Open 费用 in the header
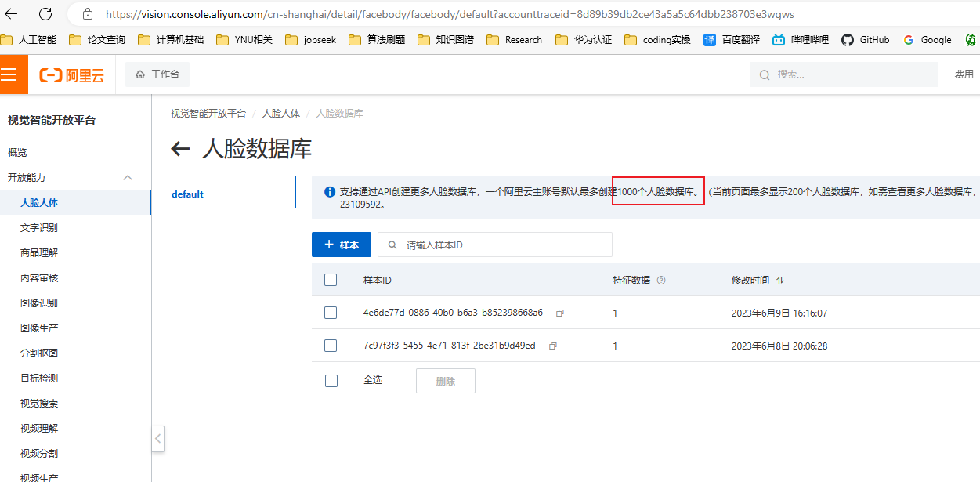 [964, 74]
